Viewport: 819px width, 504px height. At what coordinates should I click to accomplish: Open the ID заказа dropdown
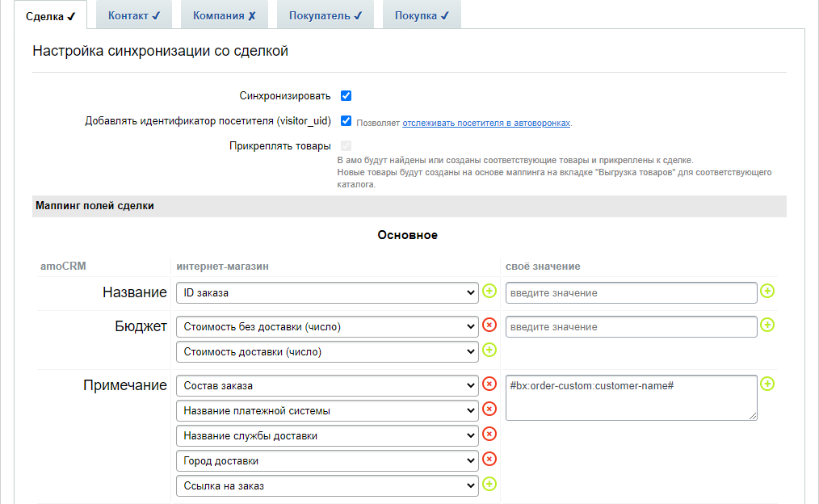[327, 293]
